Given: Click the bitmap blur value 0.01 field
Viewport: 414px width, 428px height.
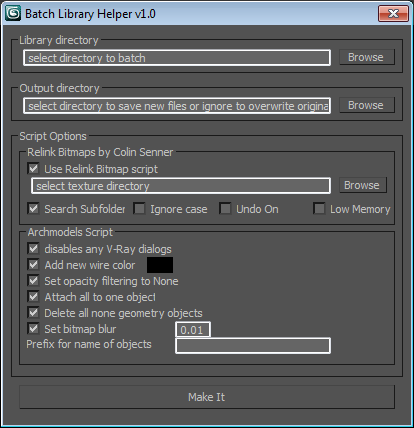Looking at the screenshot, I should [x=193, y=330].
